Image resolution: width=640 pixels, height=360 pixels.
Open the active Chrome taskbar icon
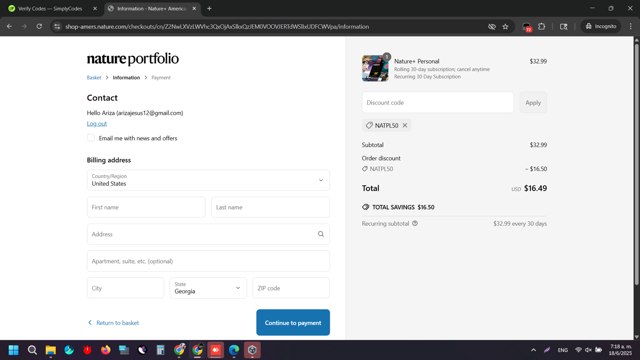coord(197,350)
